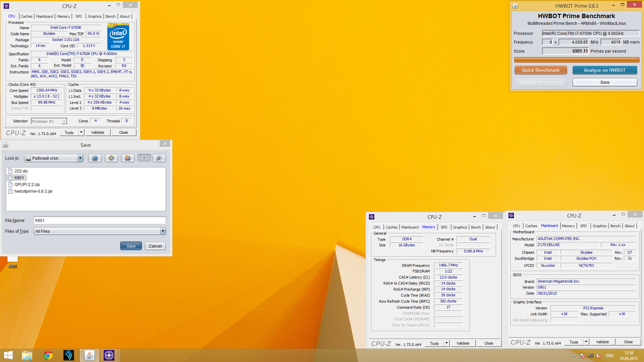Image resolution: width=644 pixels, height=362 pixels.
Task: Switch Save dialog to List view
Action: tap(144, 158)
